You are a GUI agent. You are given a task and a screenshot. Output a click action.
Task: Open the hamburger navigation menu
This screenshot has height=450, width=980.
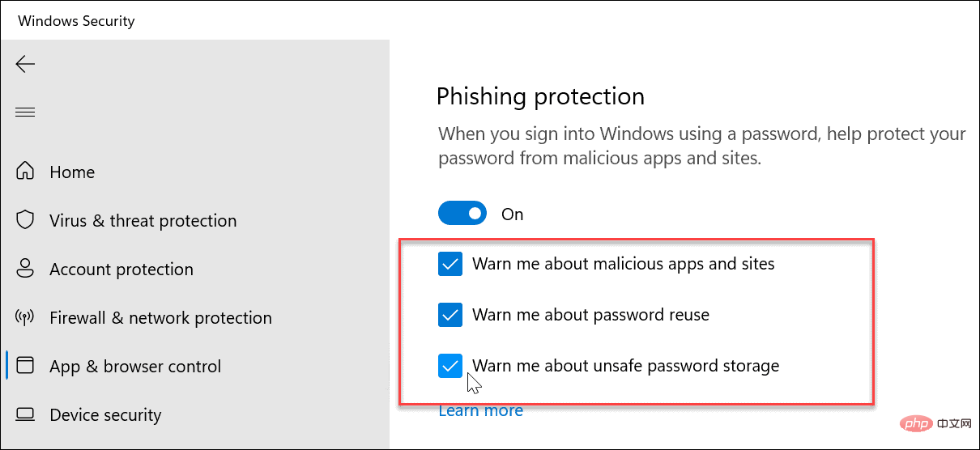click(25, 112)
